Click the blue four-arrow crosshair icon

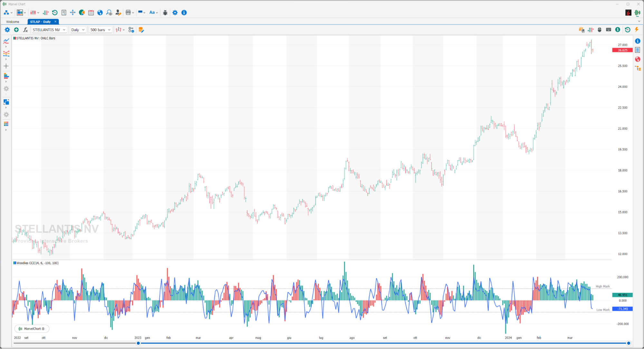73,13
